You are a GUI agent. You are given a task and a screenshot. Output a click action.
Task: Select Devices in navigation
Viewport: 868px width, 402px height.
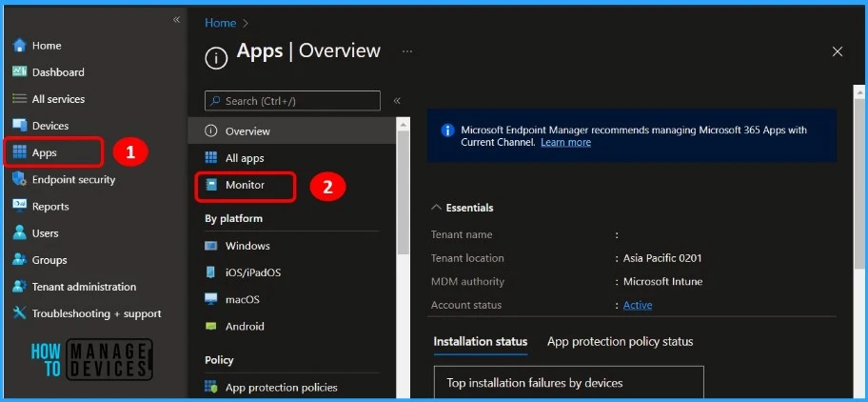coord(50,126)
